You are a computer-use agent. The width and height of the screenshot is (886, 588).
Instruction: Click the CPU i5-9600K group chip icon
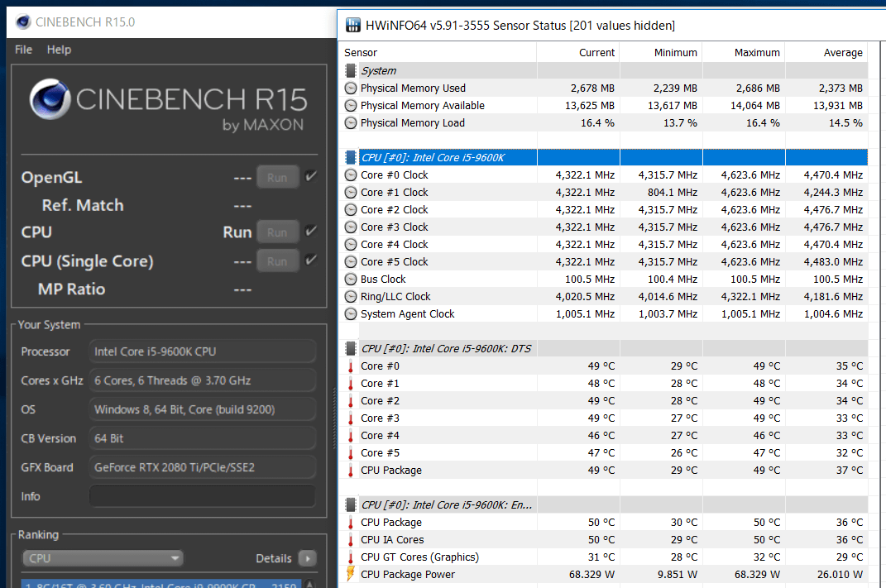[351, 158]
